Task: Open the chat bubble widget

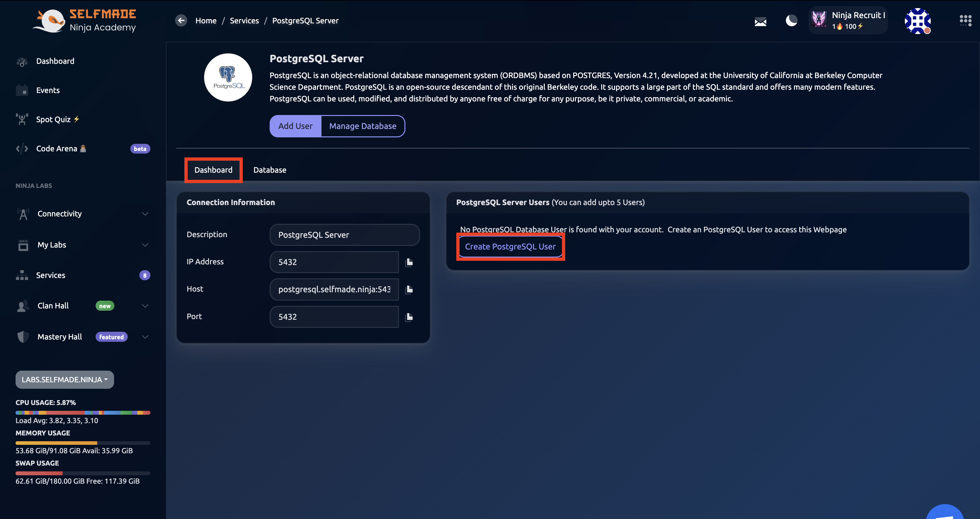Action: 945,512
